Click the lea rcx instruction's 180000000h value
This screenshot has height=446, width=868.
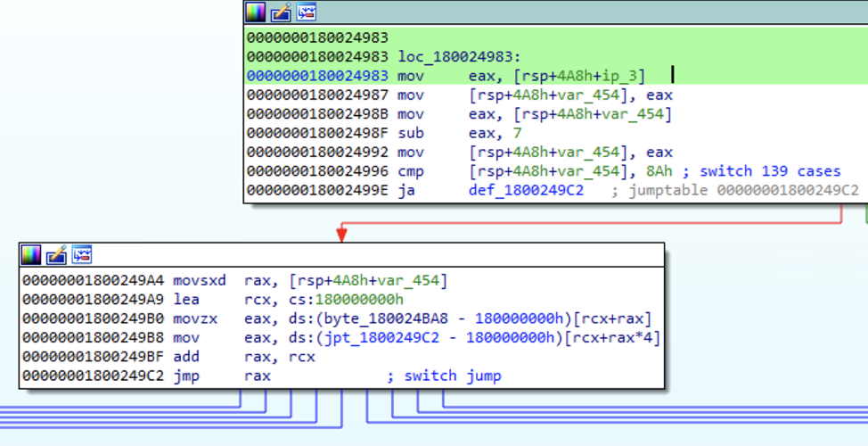coord(359,300)
